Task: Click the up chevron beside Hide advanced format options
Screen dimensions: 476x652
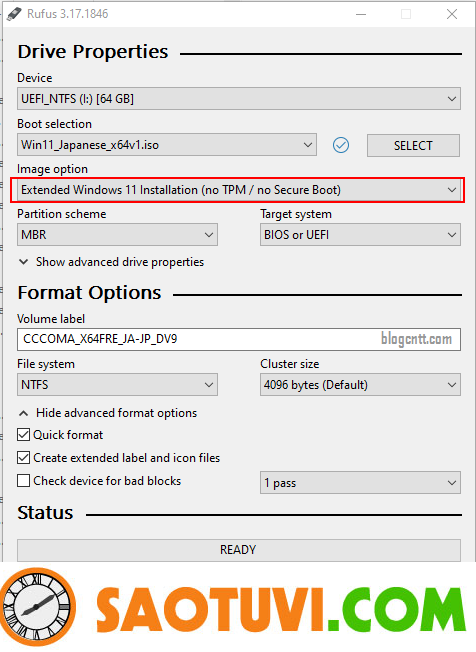Action: point(24,413)
